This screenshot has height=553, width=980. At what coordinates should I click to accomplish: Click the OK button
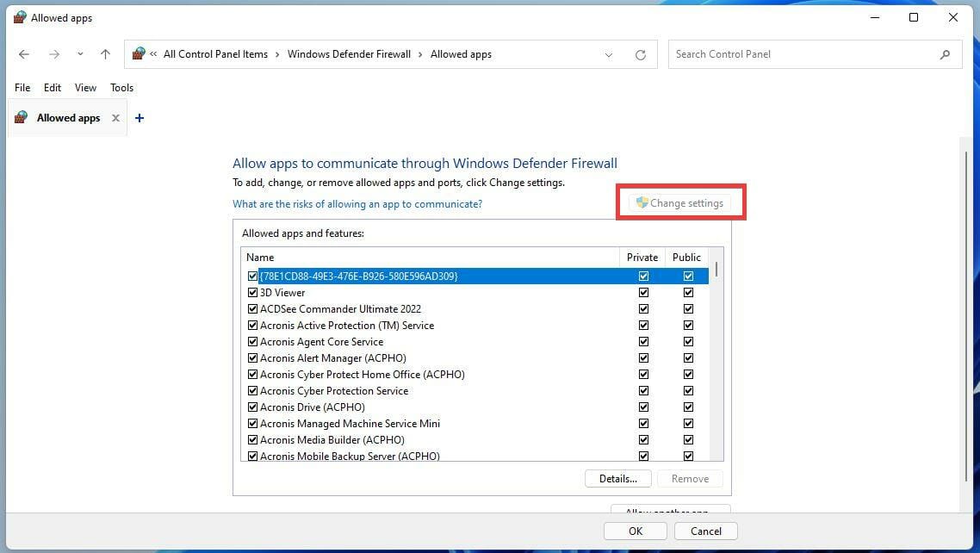[x=635, y=531]
